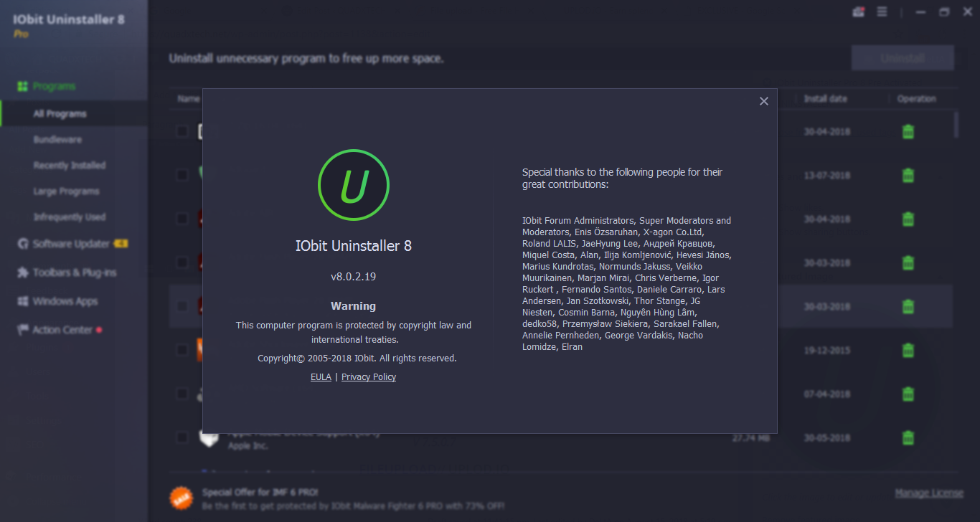Click the Programs section icon in sidebar
The height and width of the screenshot is (522, 980).
click(22, 86)
